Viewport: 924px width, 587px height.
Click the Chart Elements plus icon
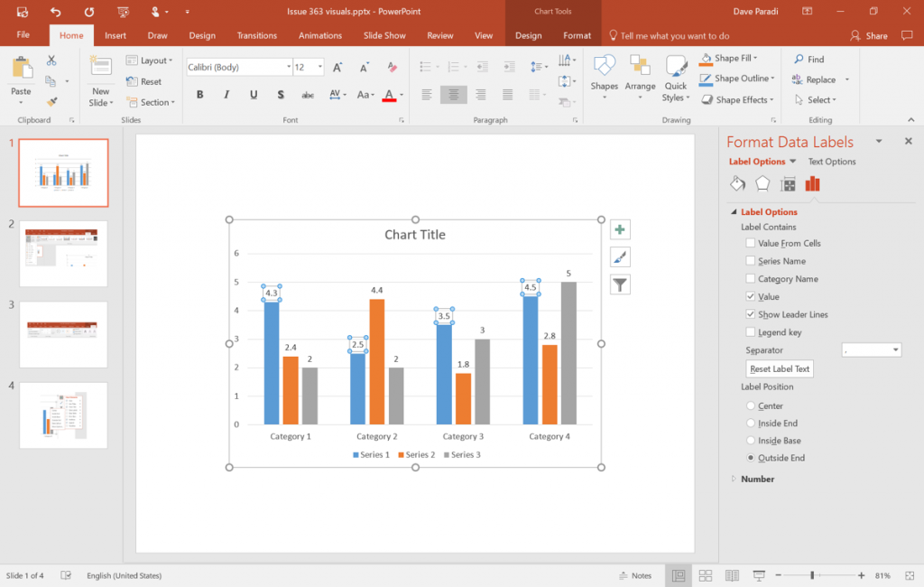pos(620,229)
